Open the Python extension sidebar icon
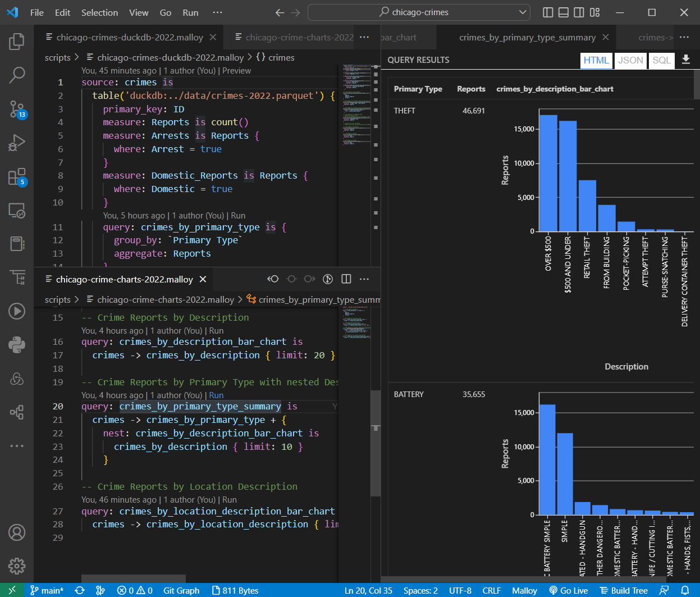 point(17,345)
